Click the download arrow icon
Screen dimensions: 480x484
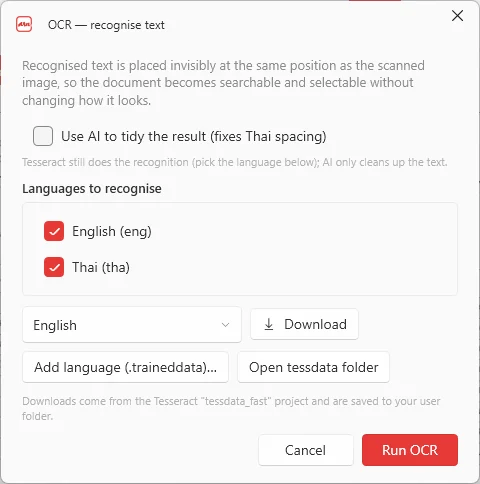[269, 324]
